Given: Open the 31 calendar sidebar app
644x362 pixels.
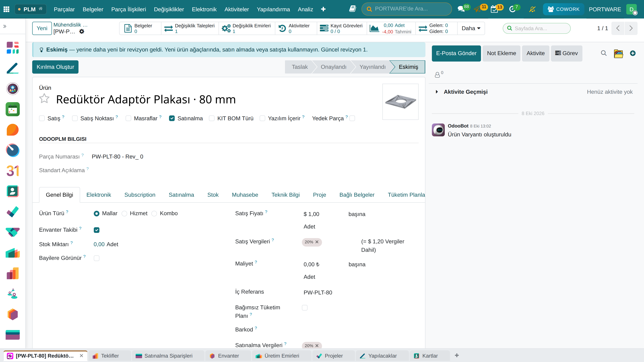Looking at the screenshot, I should 12,171.
